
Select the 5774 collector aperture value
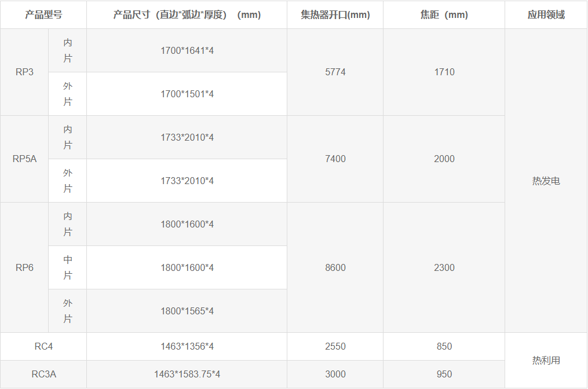tap(335, 72)
